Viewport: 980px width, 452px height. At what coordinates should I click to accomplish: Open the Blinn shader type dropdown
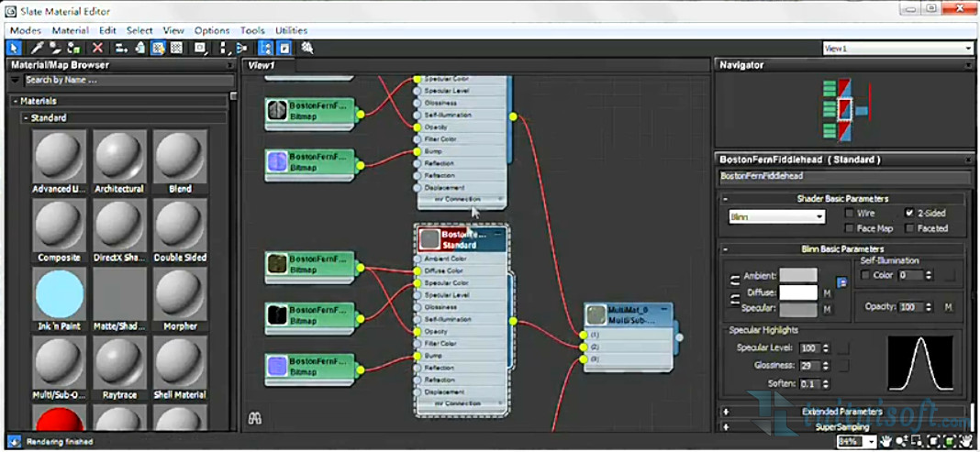point(776,217)
